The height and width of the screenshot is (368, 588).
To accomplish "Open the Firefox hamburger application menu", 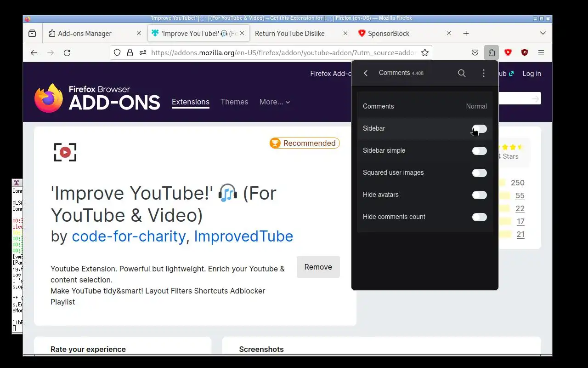I will coord(541,52).
